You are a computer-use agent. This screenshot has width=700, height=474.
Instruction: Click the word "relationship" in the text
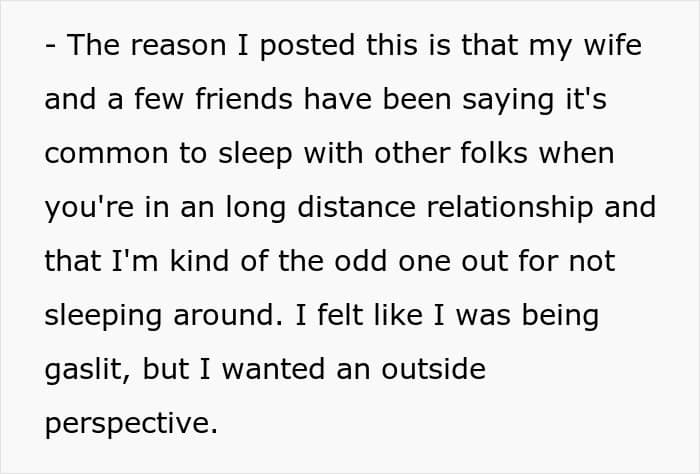click(x=510, y=209)
